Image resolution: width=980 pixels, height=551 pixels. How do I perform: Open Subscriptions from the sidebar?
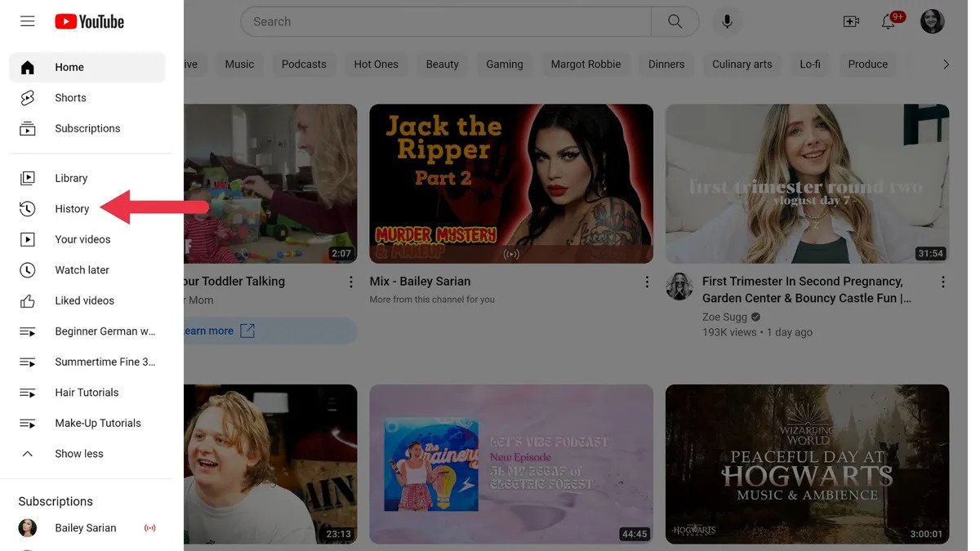coord(87,127)
